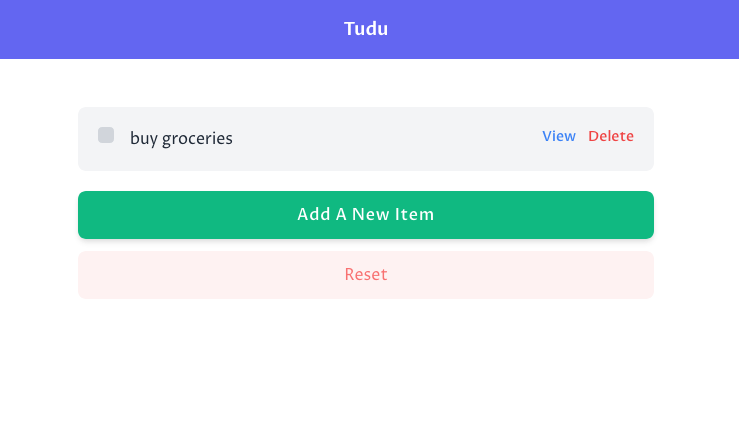The height and width of the screenshot is (435, 739).
Task: Tap the red Delete link
Action: pyautogui.click(x=611, y=136)
